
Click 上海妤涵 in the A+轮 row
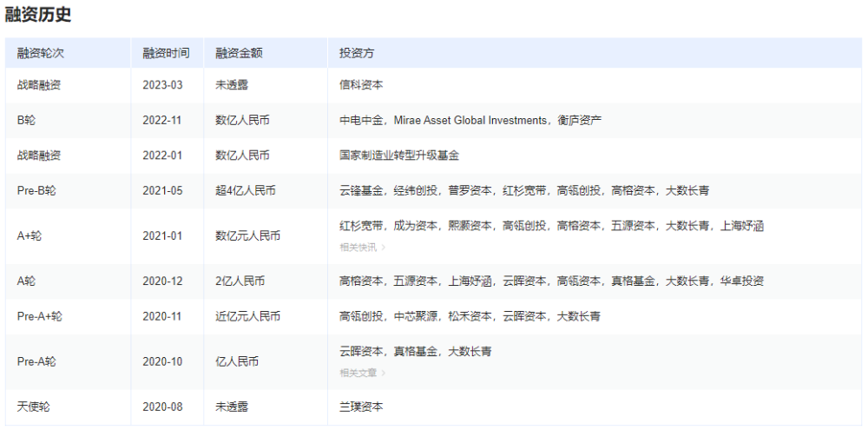[742, 226]
